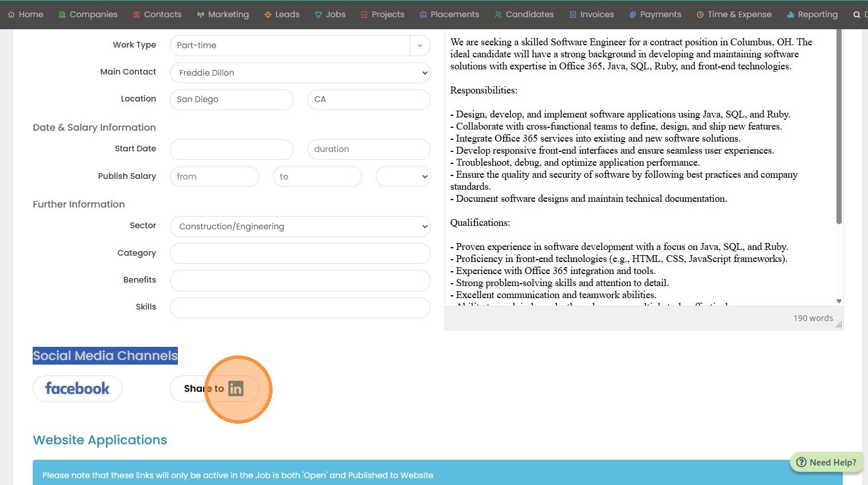Switch to the Reporting section

coord(812,14)
